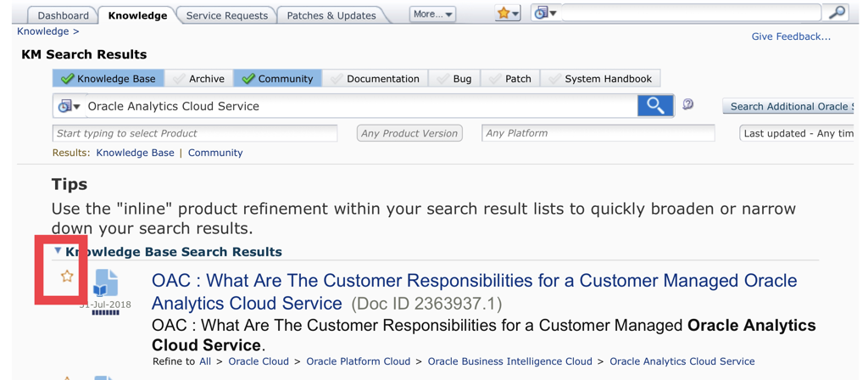Open search history icon beside Oracle Analytics query
Screen dimensions: 868x380
pos(70,106)
